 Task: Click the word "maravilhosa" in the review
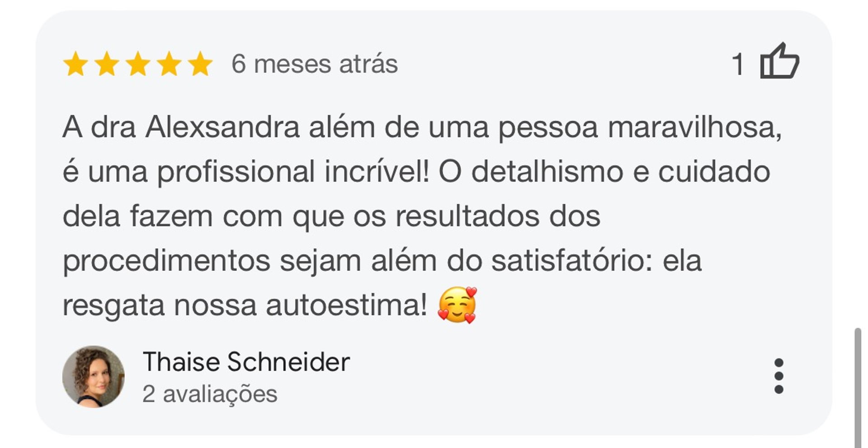[x=695, y=128]
